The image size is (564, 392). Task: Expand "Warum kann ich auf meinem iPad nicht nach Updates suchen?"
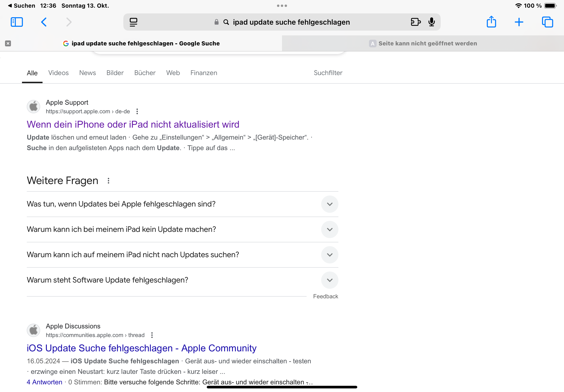(330, 255)
